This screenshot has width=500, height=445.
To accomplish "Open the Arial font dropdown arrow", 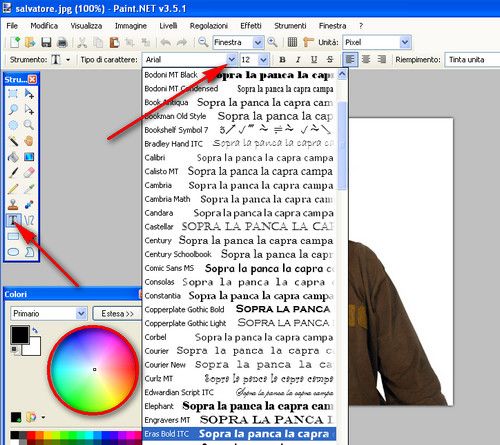I will pyautogui.click(x=231, y=60).
